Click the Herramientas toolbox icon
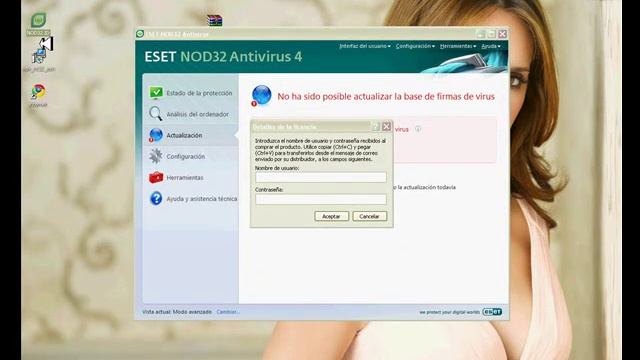Image resolution: width=640 pixels, height=360 pixels. point(156,178)
